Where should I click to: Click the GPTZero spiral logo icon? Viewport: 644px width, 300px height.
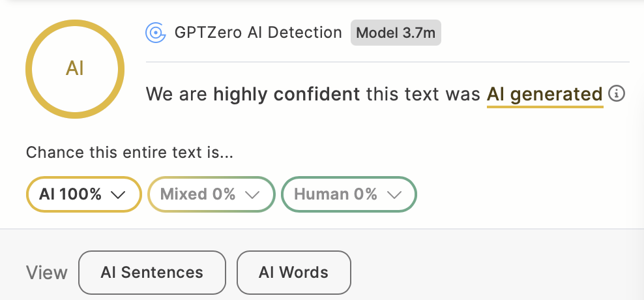155,33
